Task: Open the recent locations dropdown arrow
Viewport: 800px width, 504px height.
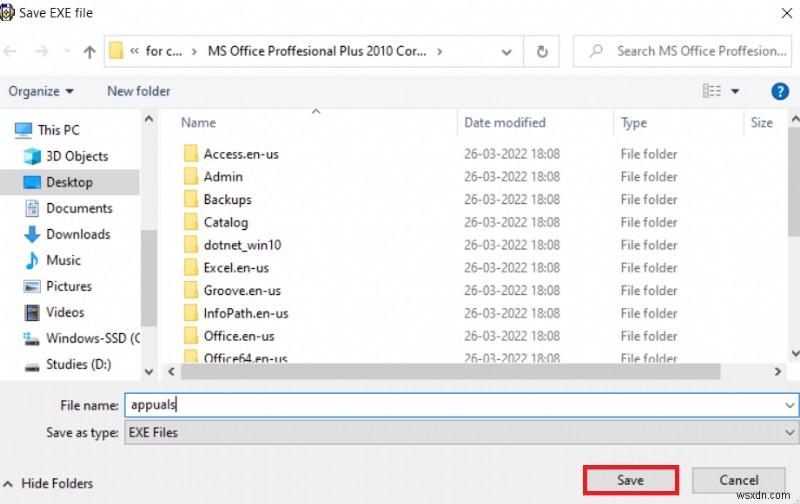Action: click(x=67, y=51)
